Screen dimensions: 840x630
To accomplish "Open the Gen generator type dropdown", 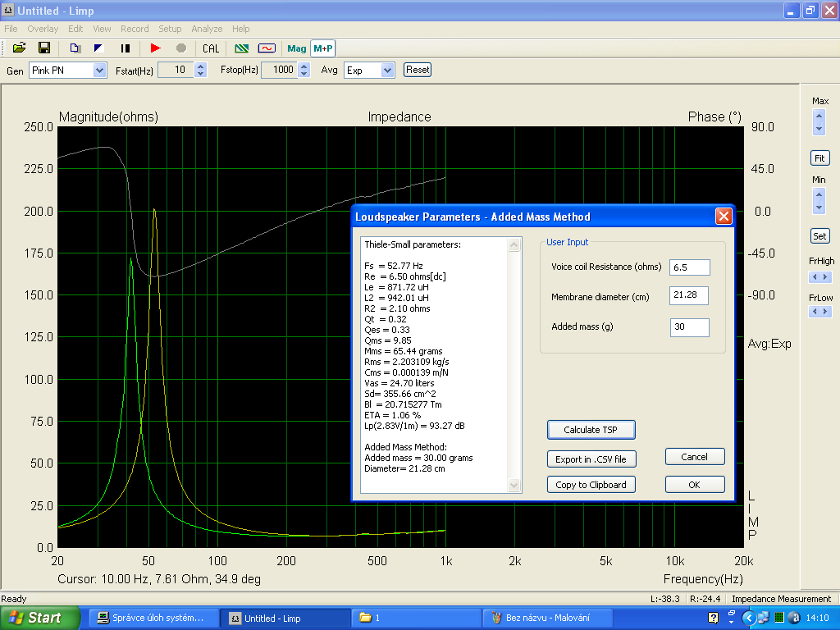I will [99, 71].
